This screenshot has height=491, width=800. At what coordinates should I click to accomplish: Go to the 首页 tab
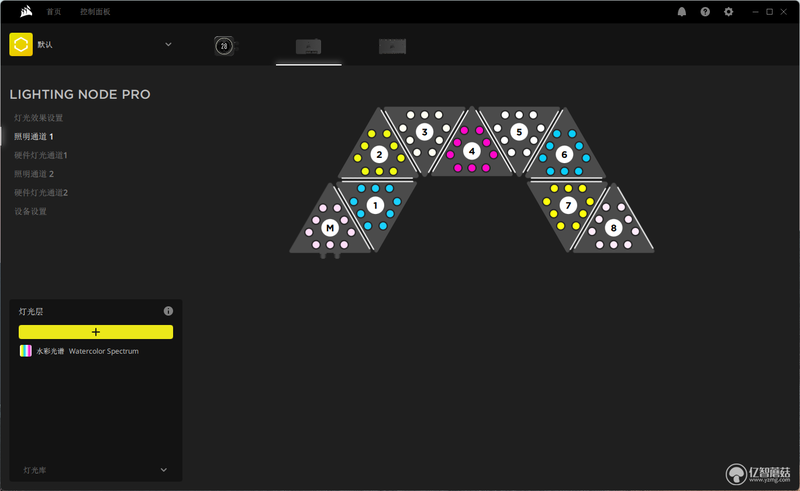pos(54,12)
